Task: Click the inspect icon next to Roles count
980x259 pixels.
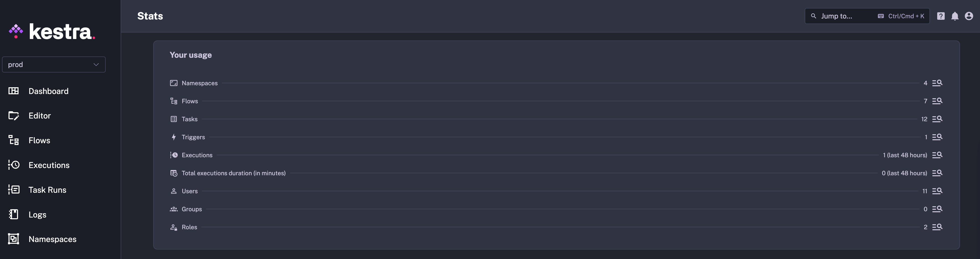Action: point(937,227)
